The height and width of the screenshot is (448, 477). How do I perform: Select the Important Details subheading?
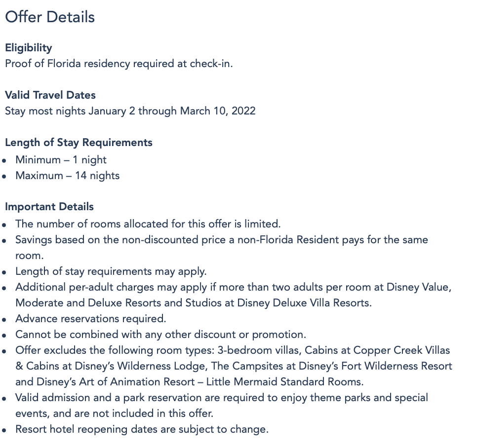49,207
